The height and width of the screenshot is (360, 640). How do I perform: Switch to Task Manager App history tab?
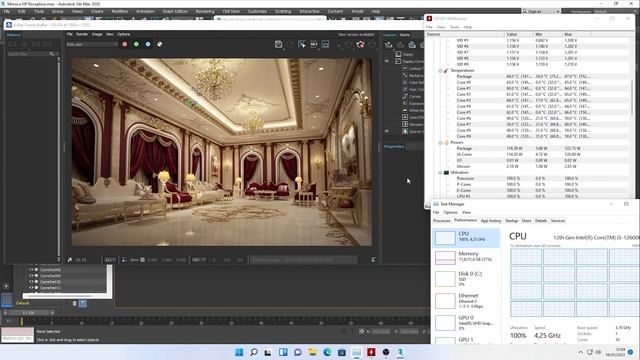pyautogui.click(x=491, y=221)
